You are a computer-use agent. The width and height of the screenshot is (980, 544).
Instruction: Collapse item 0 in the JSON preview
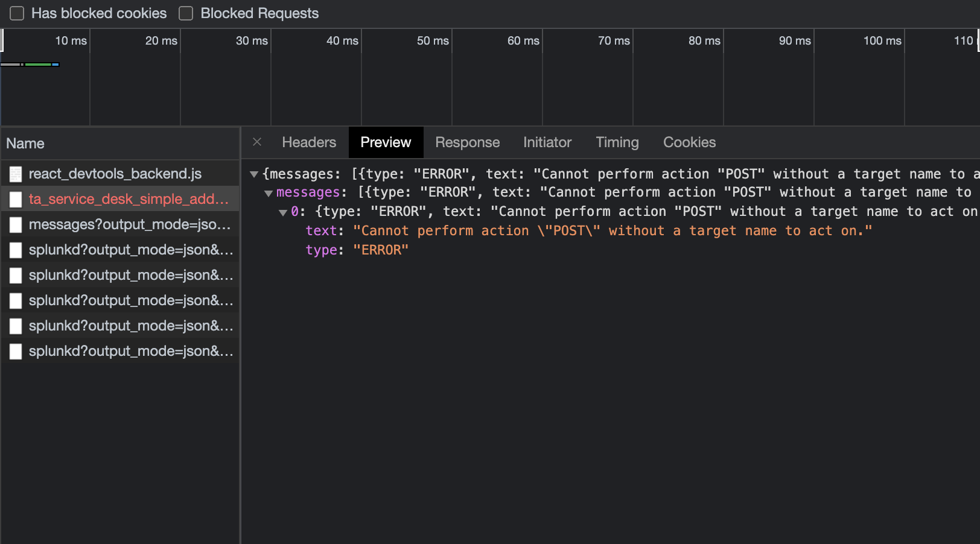click(282, 211)
